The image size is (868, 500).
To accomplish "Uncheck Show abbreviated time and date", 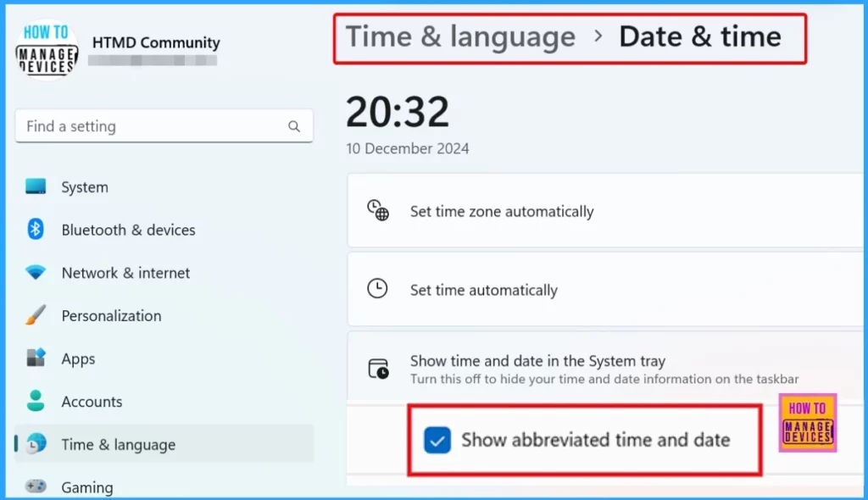I will click(437, 440).
